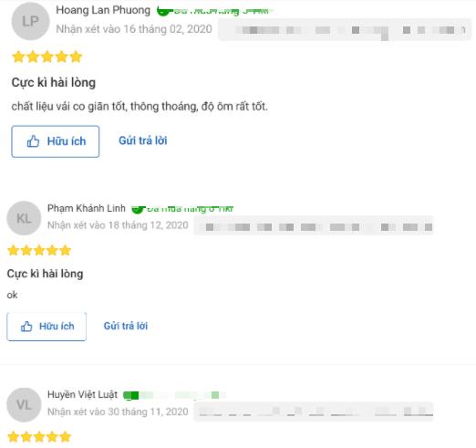Open Phạm Khánh Linh's profile name
The height and width of the screenshot is (448, 476).
[87, 208]
